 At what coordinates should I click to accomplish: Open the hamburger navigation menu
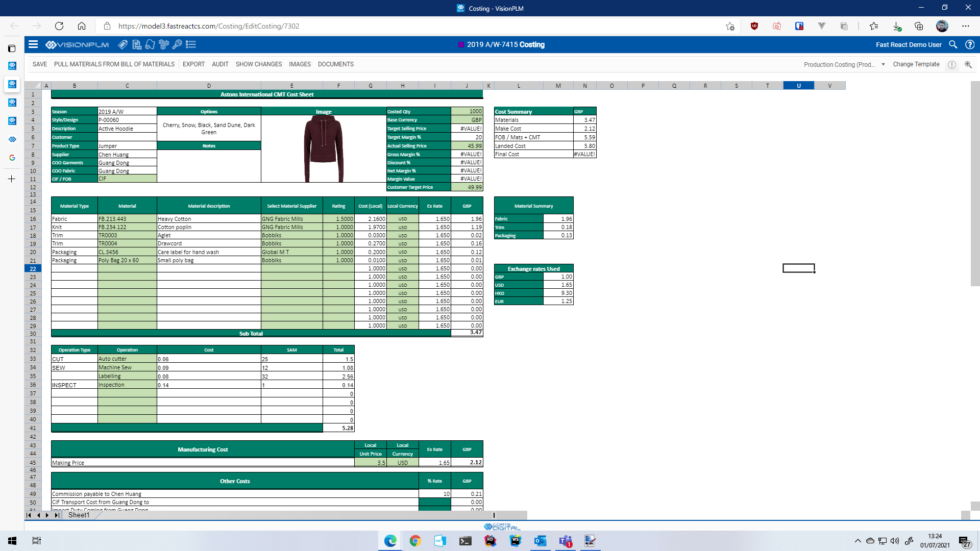pos(33,44)
